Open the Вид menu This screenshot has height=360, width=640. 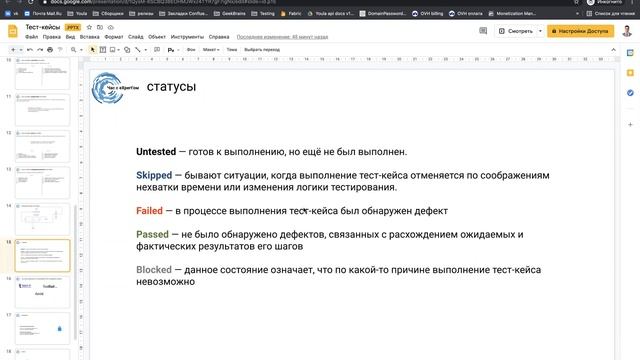[x=70, y=37]
